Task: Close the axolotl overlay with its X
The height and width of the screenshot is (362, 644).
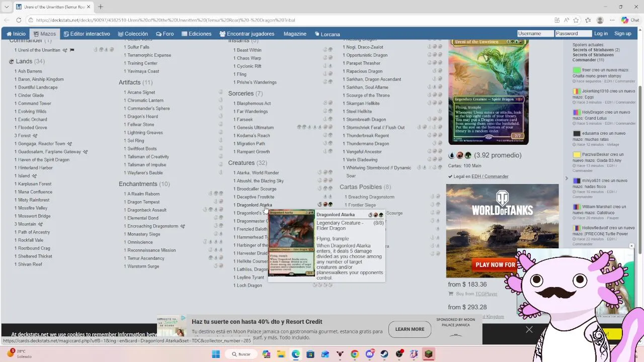Action: (631, 246)
